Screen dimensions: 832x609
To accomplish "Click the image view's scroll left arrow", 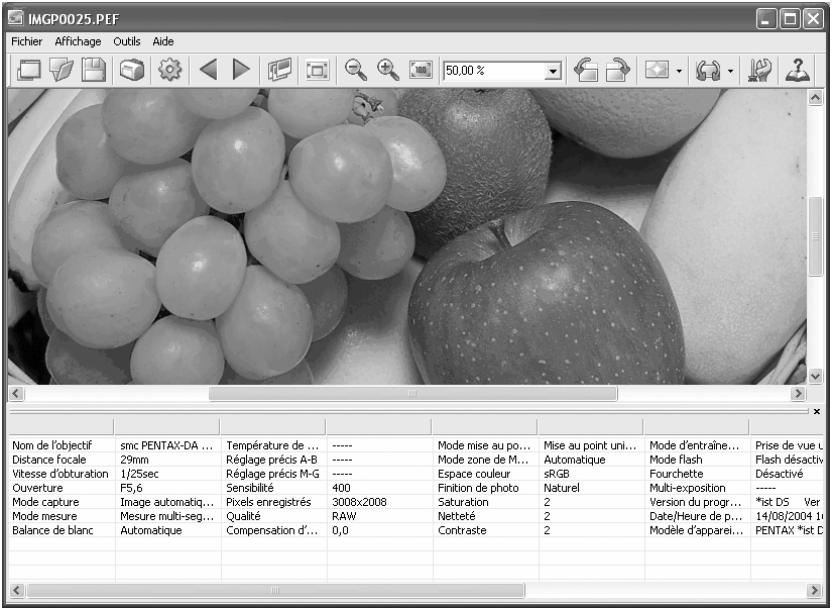I will [x=16, y=393].
